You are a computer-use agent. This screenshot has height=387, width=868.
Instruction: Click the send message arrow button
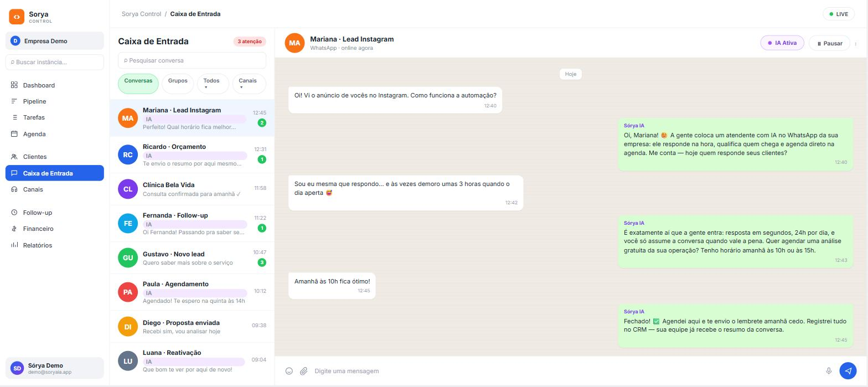pos(848,371)
